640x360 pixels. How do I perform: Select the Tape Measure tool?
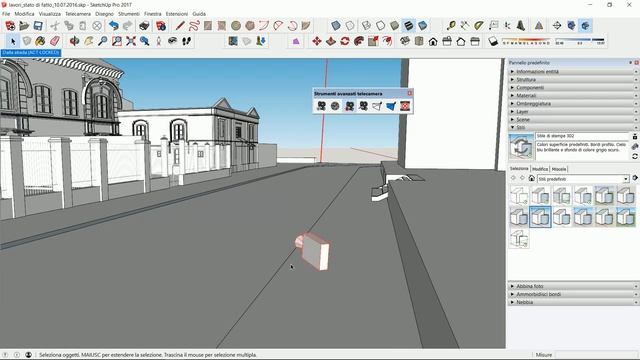(x=451, y=26)
